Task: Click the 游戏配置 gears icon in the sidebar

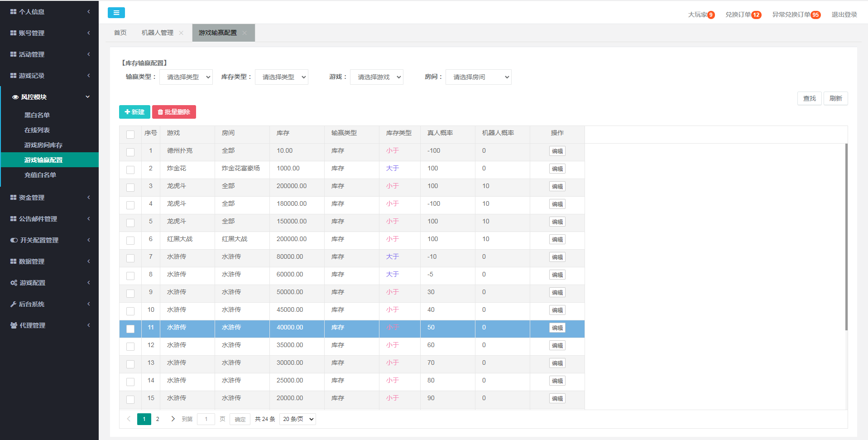Action: [x=14, y=283]
